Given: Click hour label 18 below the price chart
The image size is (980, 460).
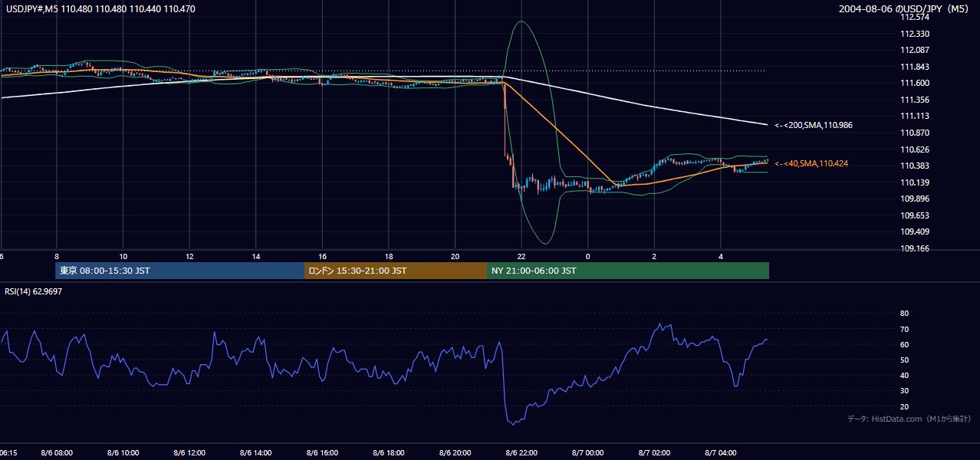Looking at the screenshot, I should 389,256.
